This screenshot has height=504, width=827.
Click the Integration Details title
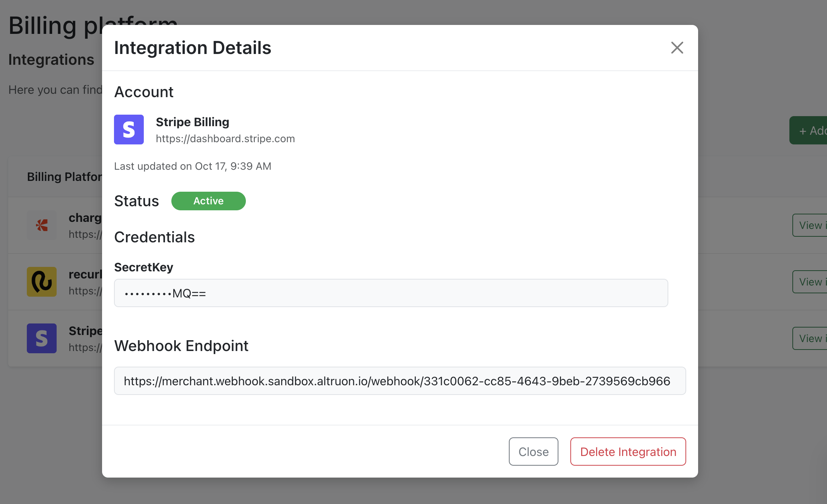tap(193, 48)
